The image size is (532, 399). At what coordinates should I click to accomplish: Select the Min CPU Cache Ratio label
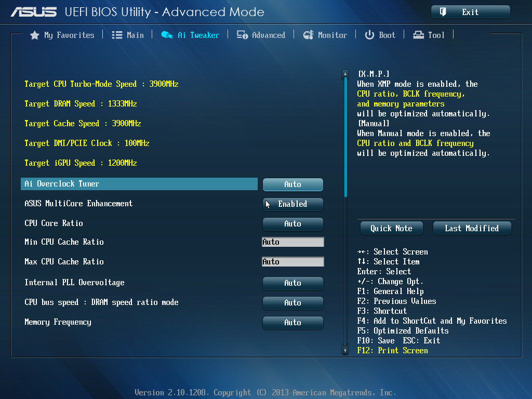64,242
